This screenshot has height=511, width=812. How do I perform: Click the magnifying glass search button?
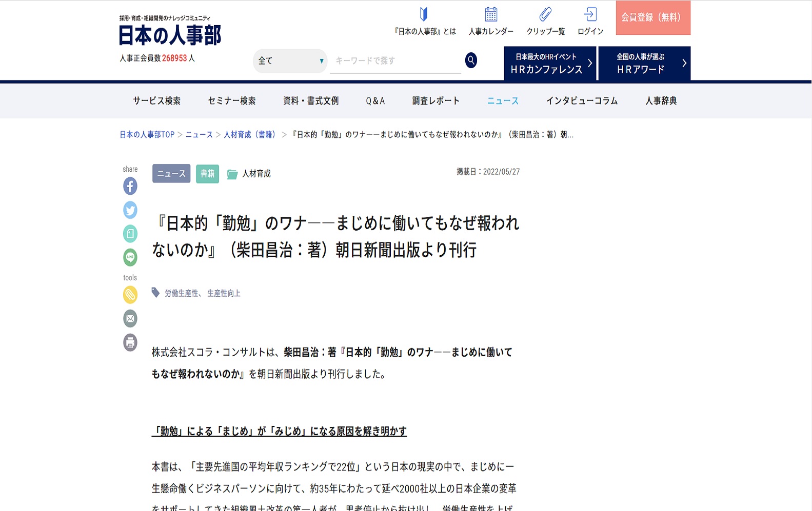471,60
